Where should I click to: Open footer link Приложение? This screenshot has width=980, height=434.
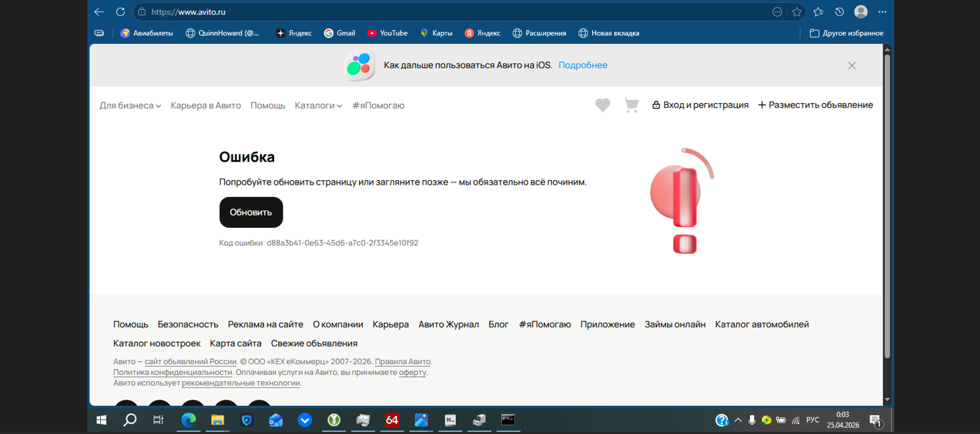pyautogui.click(x=608, y=324)
